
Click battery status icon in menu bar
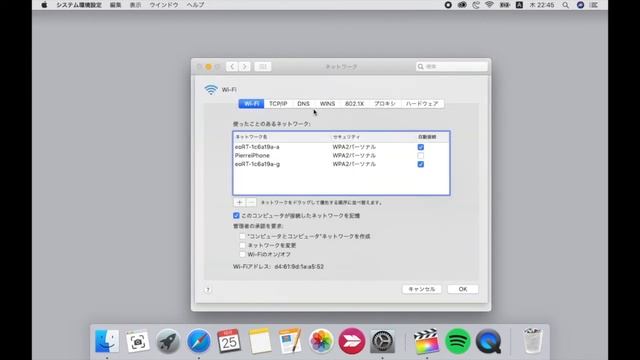[504, 5]
